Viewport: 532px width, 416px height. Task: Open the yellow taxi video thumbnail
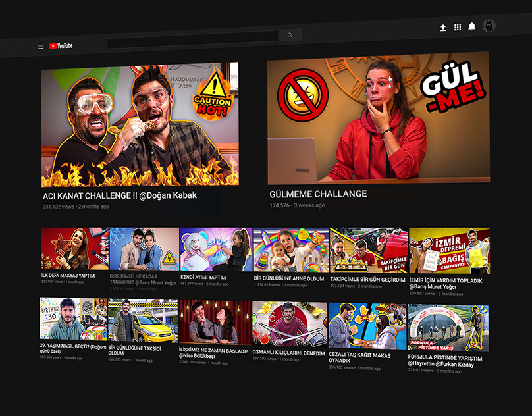(x=143, y=321)
